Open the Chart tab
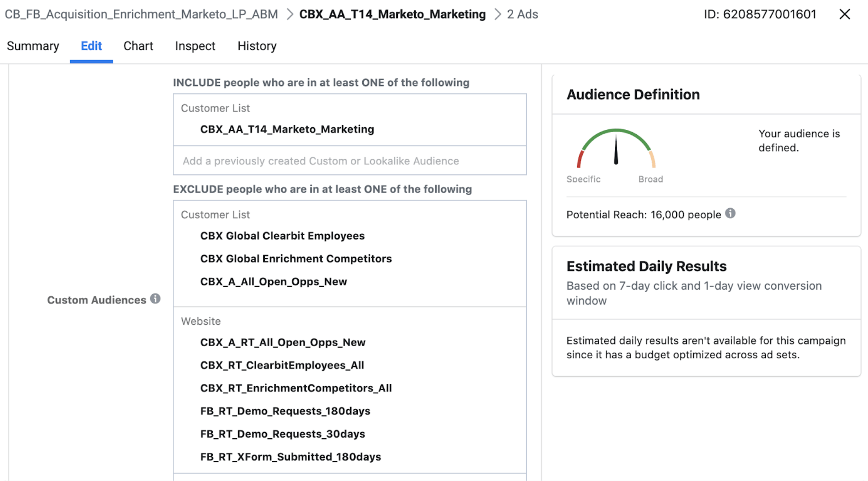Image resolution: width=868 pixels, height=481 pixels. click(138, 46)
